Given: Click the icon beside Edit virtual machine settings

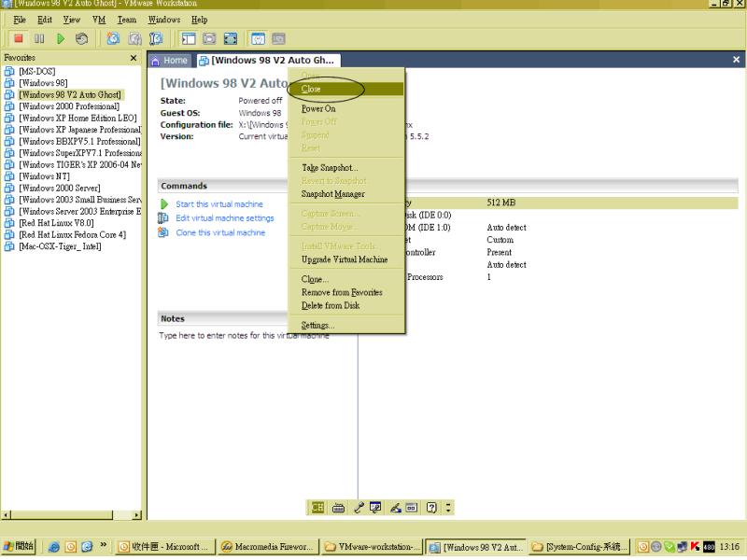Looking at the screenshot, I should [162, 218].
